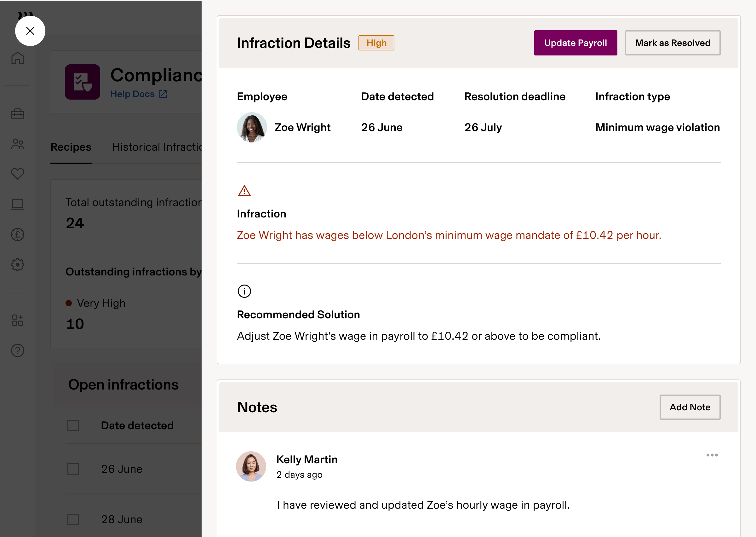Open the Home icon in the sidebar
This screenshot has width=756, height=537.
18,59
